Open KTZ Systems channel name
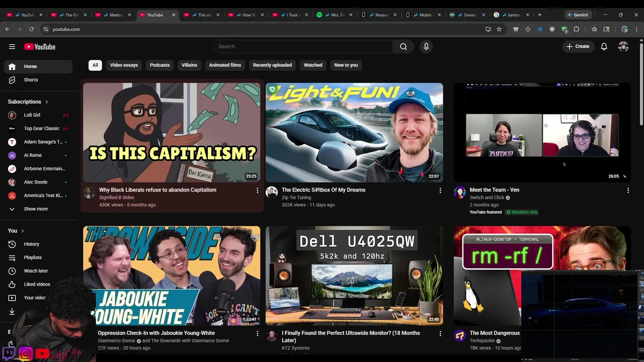This screenshot has height=362, width=644. coord(295,348)
